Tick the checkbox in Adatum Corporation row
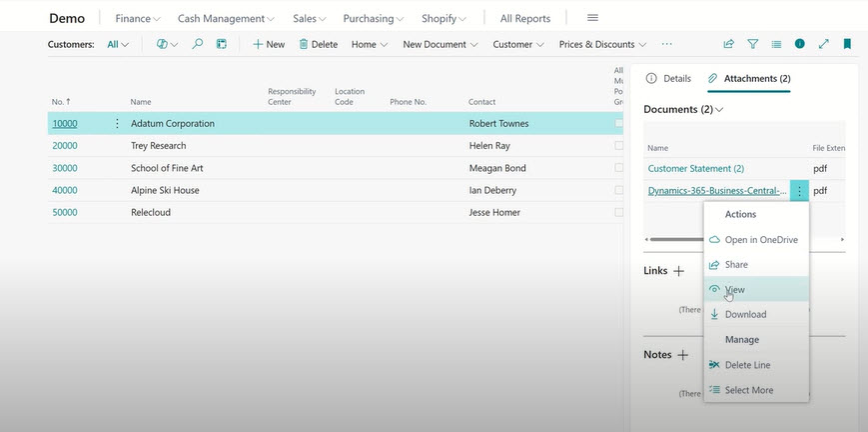868x432 pixels. (619, 123)
